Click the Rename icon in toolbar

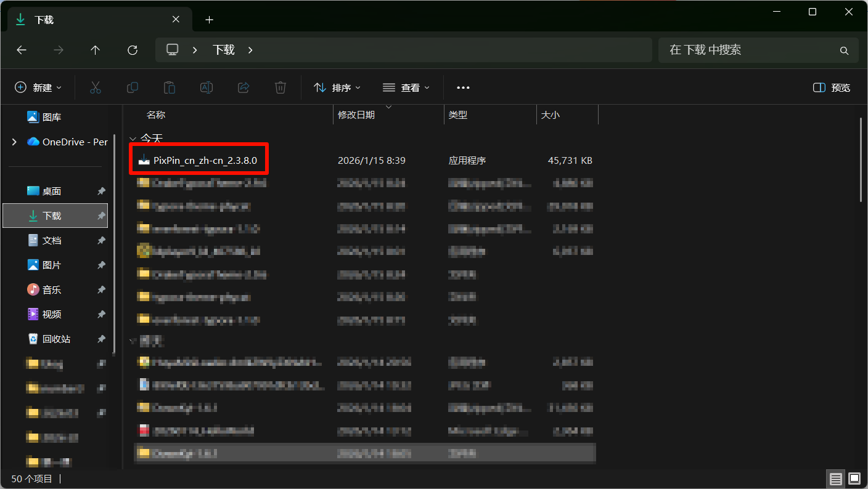tap(207, 87)
